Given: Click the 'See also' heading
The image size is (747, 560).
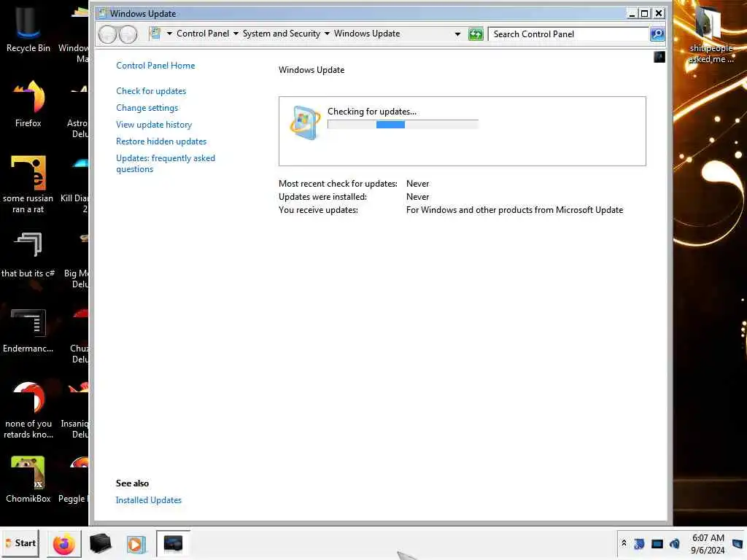Looking at the screenshot, I should click(x=132, y=483).
